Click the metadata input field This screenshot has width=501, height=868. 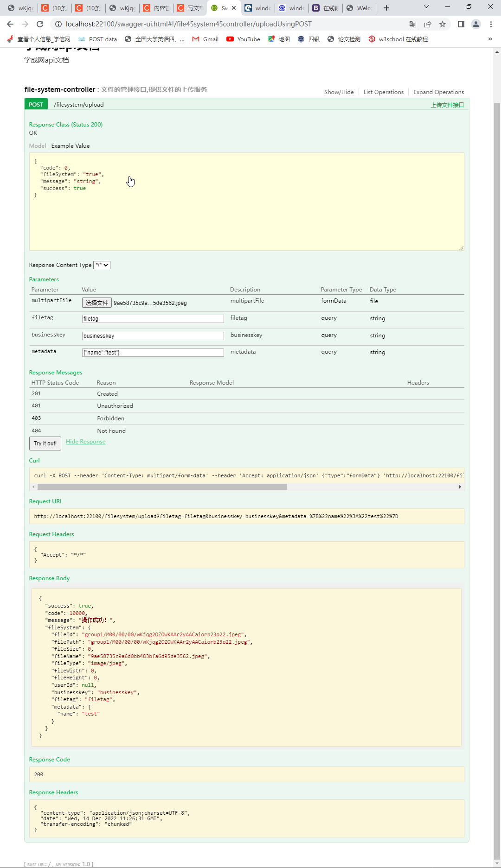(x=153, y=353)
